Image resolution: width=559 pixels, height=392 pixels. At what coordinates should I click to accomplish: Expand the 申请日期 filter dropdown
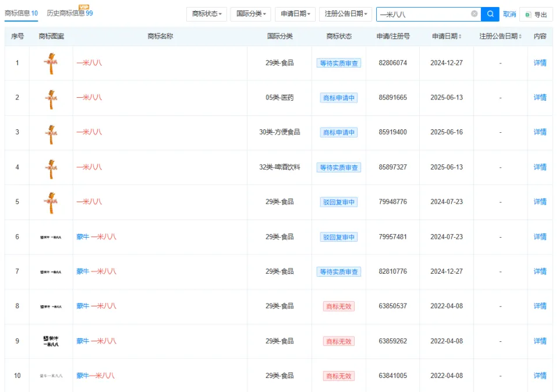point(295,14)
